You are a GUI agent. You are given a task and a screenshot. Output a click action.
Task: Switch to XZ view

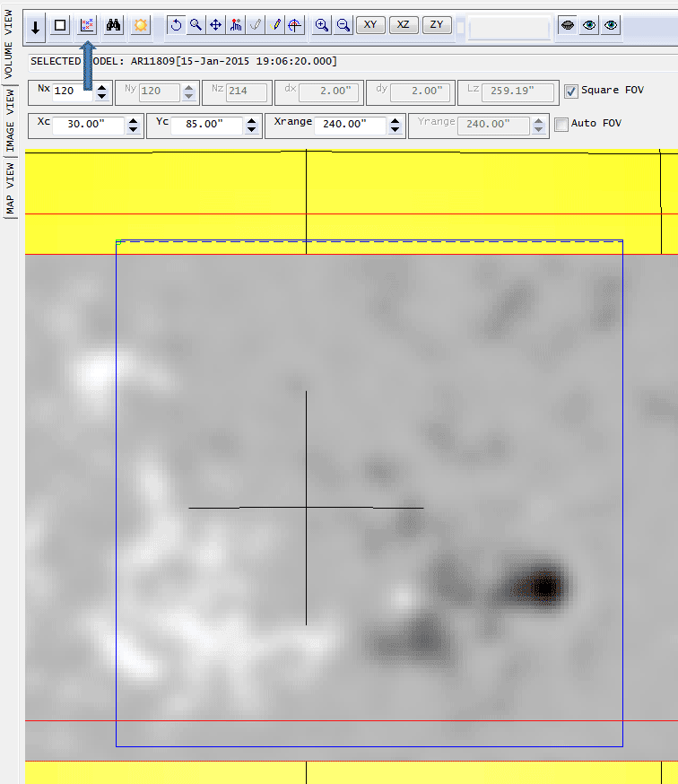coord(403,24)
